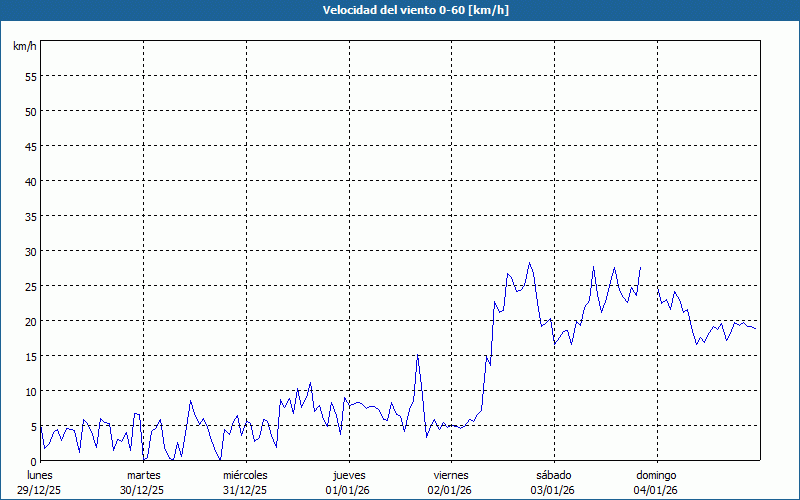Select the 40 label on the vertical axis
The width and height of the screenshot is (800, 500).
pos(30,181)
